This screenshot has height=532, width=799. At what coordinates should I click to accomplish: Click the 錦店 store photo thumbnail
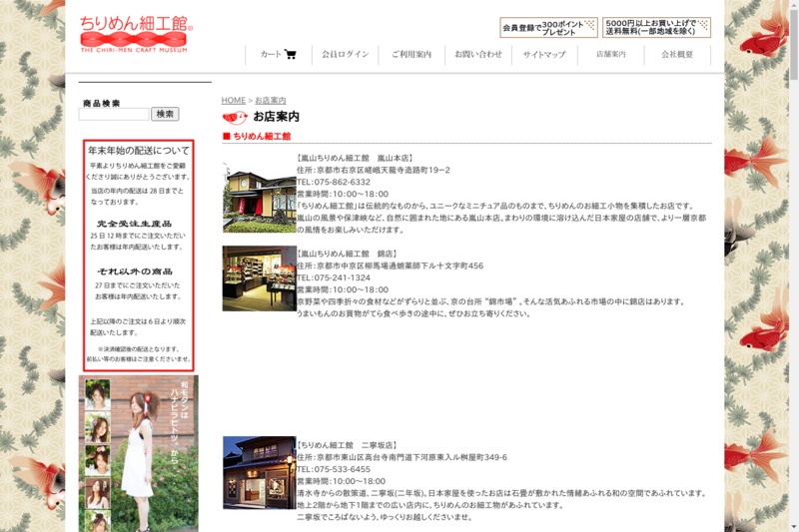259,278
